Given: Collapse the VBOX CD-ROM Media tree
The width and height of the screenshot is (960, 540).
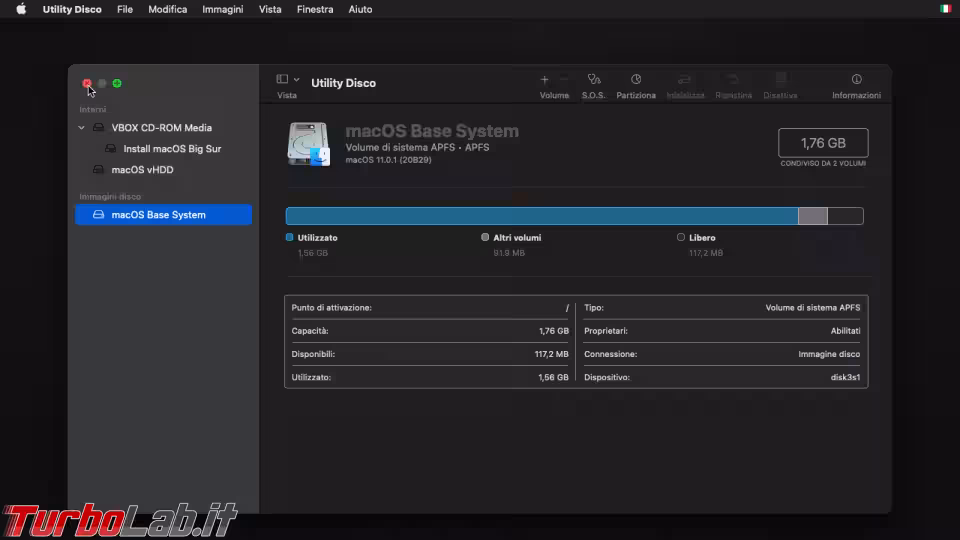Looking at the screenshot, I should [81, 128].
